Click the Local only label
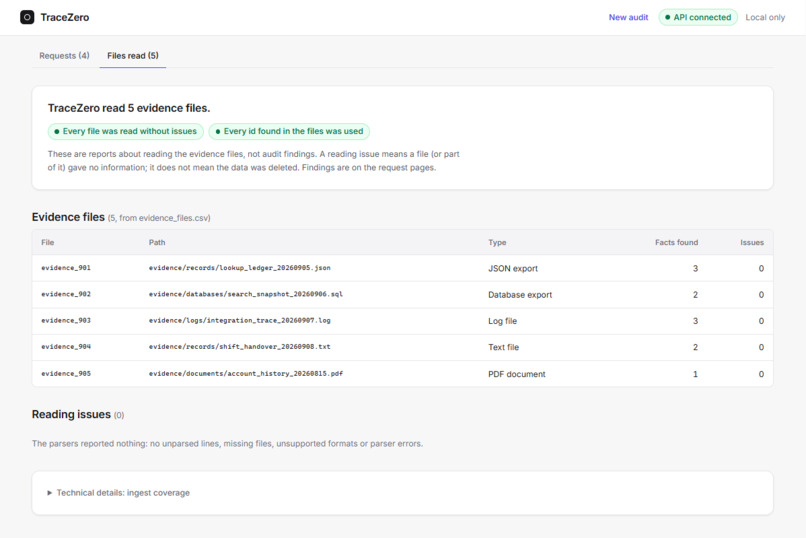 pyautogui.click(x=765, y=17)
